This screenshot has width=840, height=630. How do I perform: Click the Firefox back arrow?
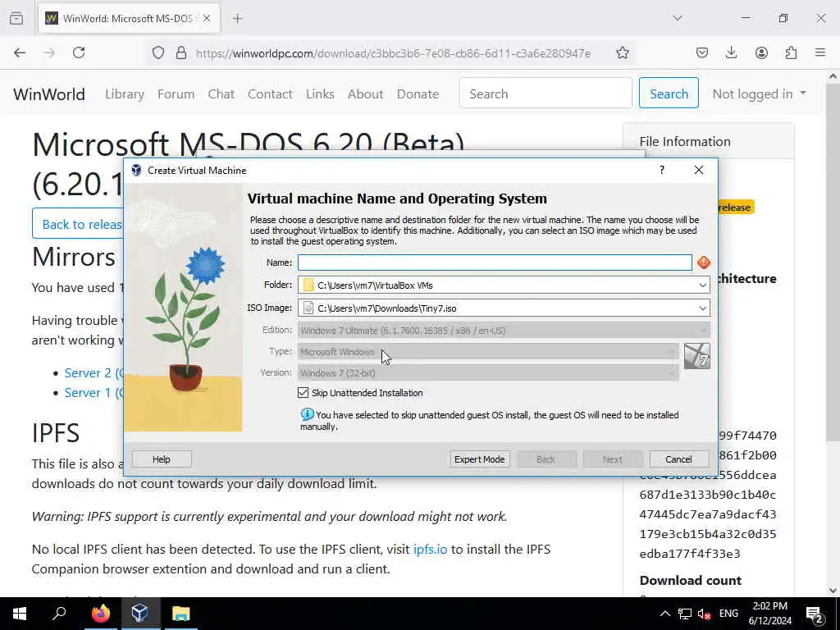20,52
